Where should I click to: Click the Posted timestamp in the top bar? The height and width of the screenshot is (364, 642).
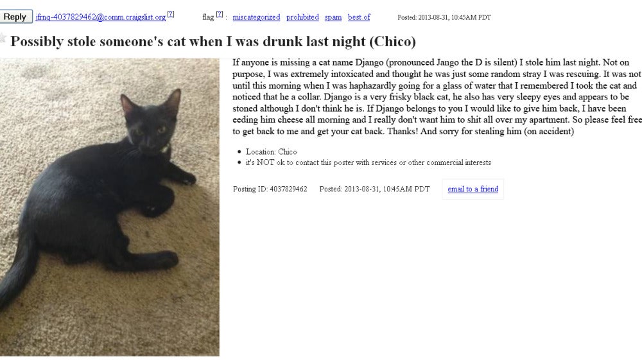click(444, 17)
